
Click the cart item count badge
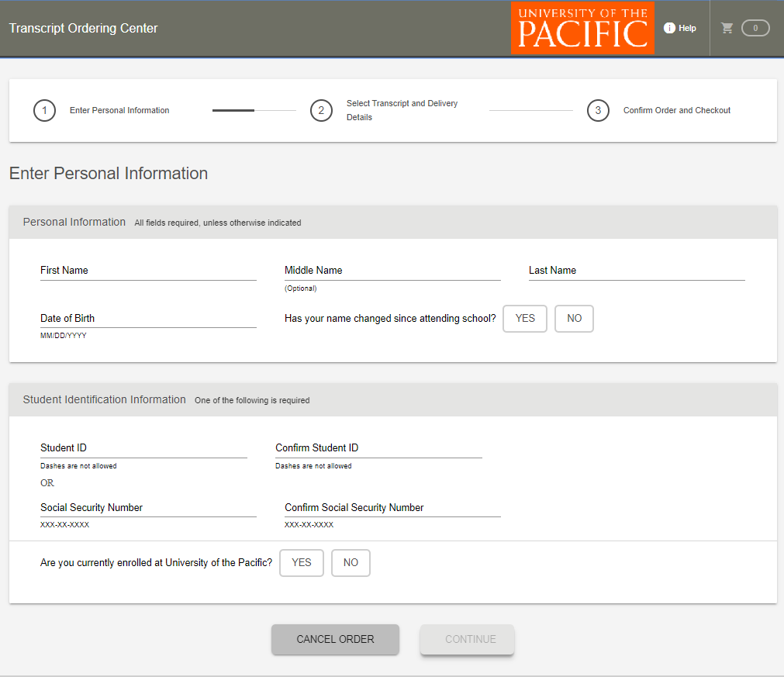tap(755, 28)
